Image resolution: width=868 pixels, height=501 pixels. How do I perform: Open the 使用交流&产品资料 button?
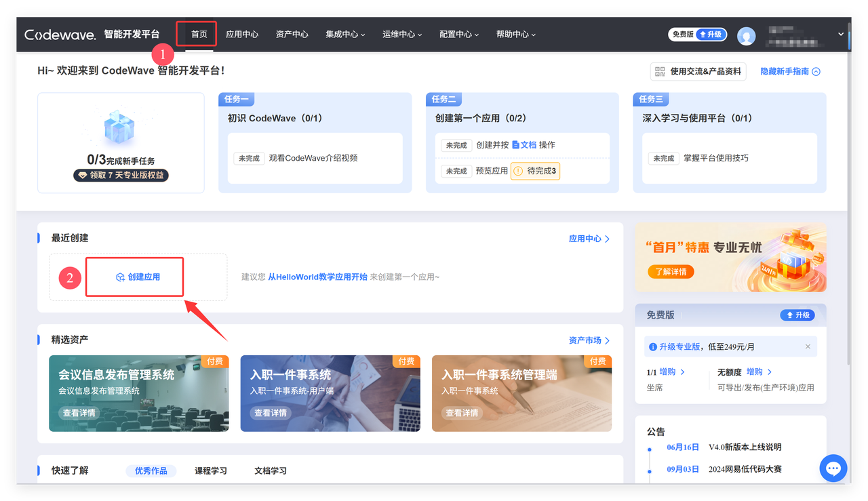pyautogui.click(x=698, y=71)
